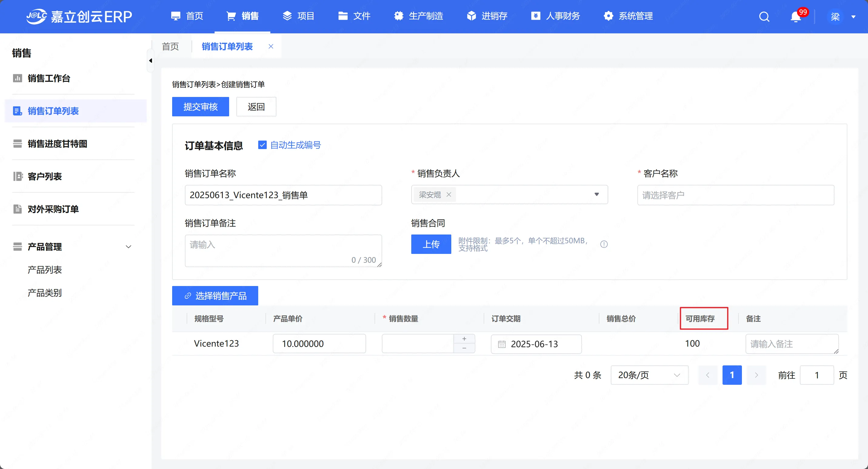
Task: Click the 销售工作台 sidebar icon
Action: click(x=17, y=78)
